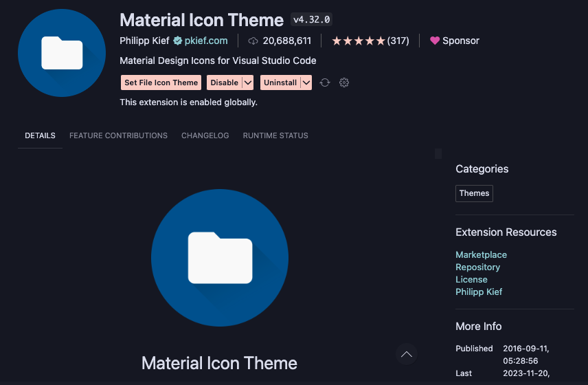The height and width of the screenshot is (385, 588).
Task: Click the sync/auto-update circular arrows icon
Action: 325,82
